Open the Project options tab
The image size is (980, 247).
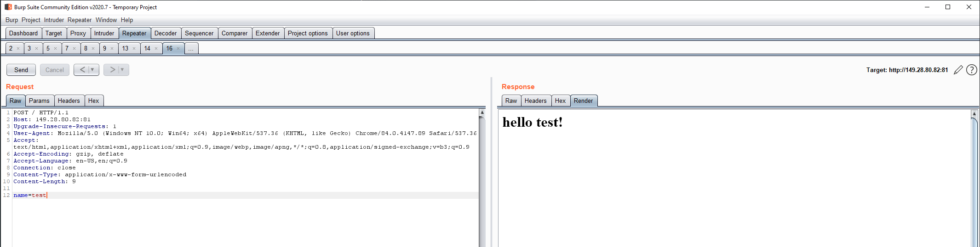[308, 33]
